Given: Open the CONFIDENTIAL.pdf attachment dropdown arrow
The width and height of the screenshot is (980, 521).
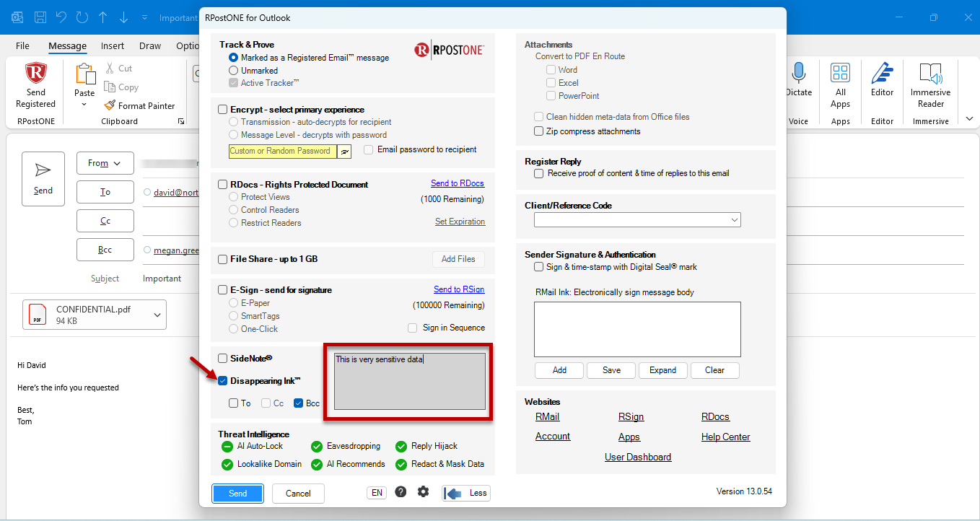Looking at the screenshot, I should (x=157, y=315).
